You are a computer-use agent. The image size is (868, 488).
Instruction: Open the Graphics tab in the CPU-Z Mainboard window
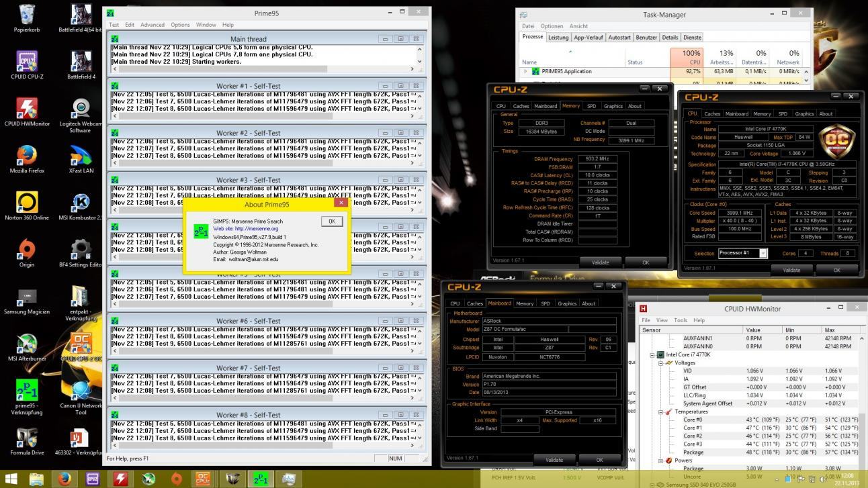567,303
